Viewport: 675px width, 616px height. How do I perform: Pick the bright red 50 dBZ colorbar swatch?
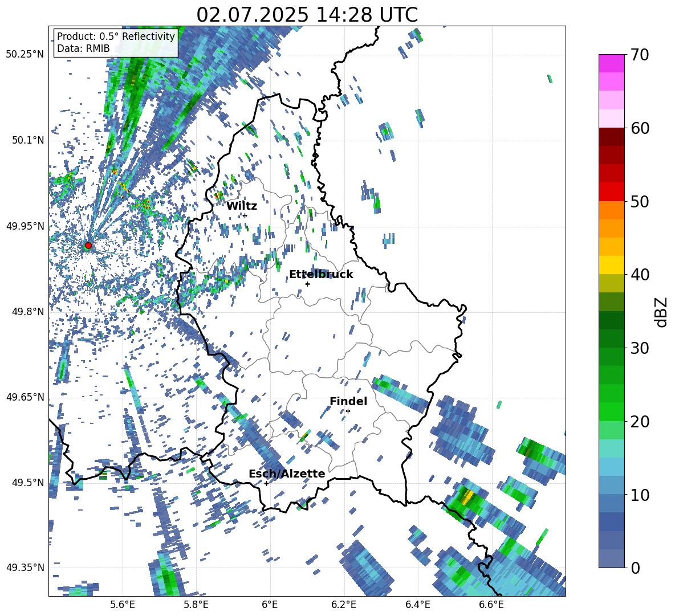coord(611,192)
